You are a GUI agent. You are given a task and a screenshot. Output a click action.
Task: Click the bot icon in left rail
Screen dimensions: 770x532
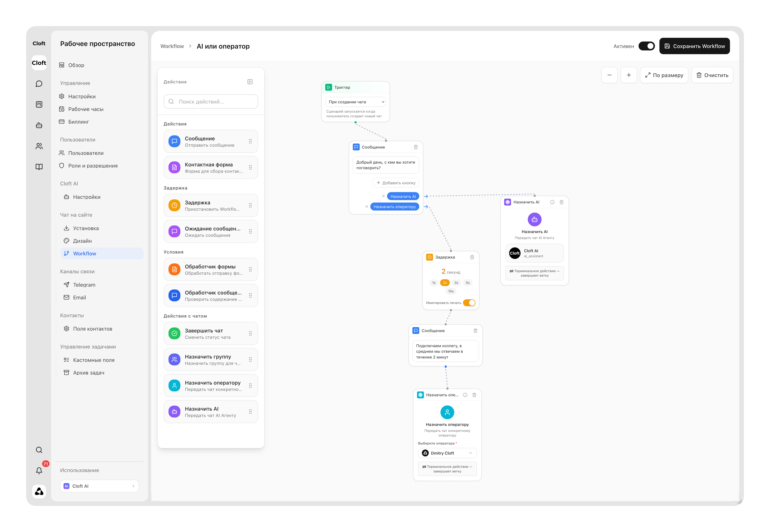tap(39, 125)
